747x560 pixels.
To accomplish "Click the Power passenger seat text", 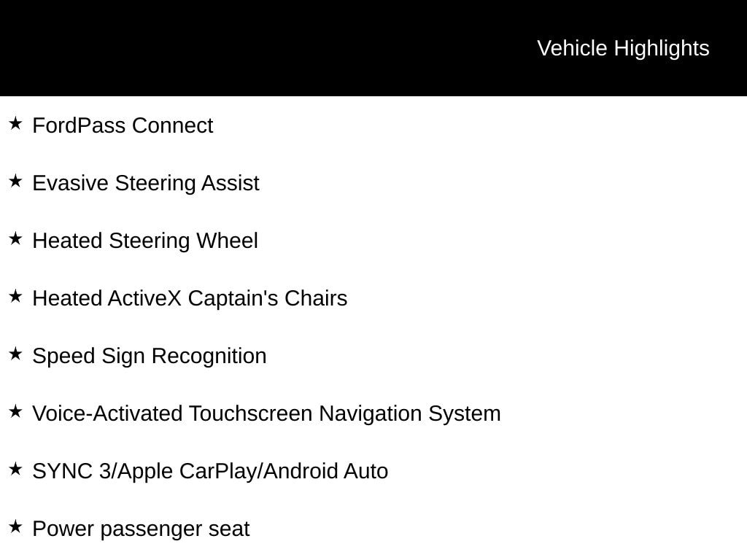I will [141, 529].
